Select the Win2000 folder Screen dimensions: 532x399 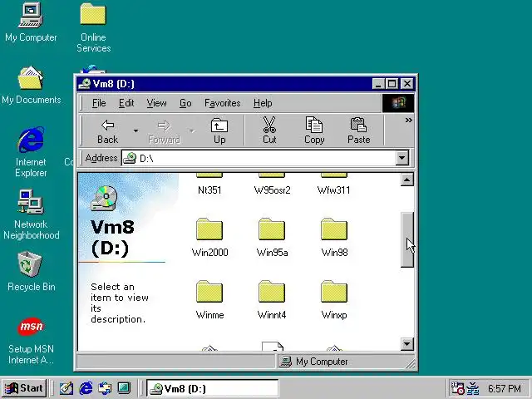[x=209, y=239]
